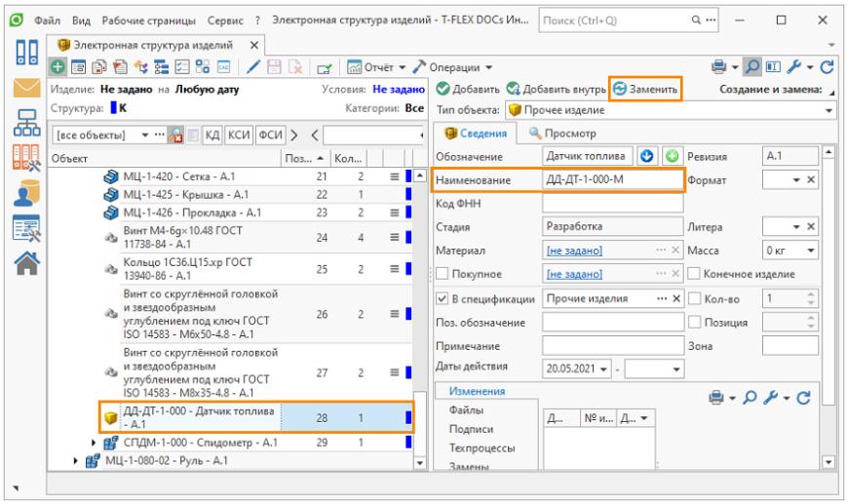Click the blue structure color swatch next to К
This screenshot has width=848, height=504.
click(x=114, y=107)
